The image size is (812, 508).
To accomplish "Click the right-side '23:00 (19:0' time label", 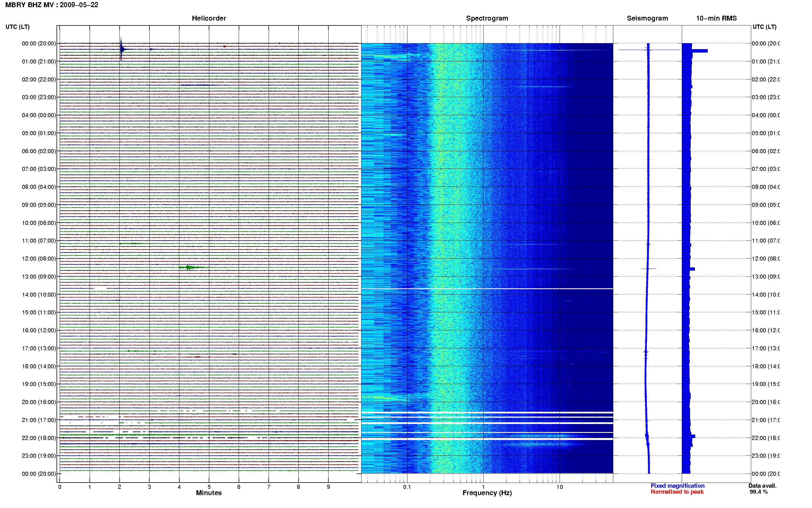I will (x=766, y=456).
